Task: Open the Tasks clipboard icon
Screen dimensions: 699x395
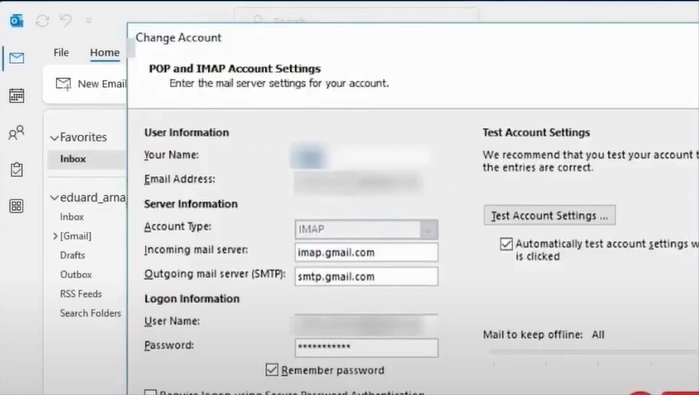Action: tap(17, 169)
